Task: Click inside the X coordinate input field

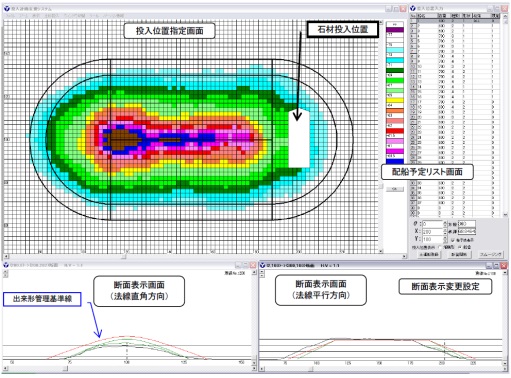Action: point(433,232)
